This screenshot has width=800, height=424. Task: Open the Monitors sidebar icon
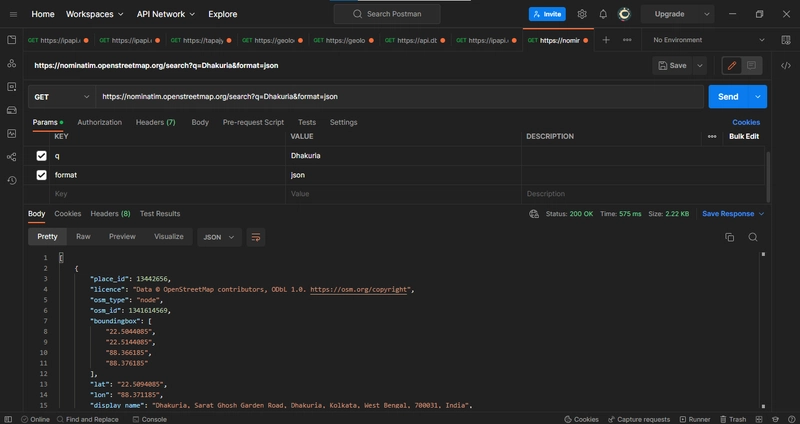click(x=11, y=134)
